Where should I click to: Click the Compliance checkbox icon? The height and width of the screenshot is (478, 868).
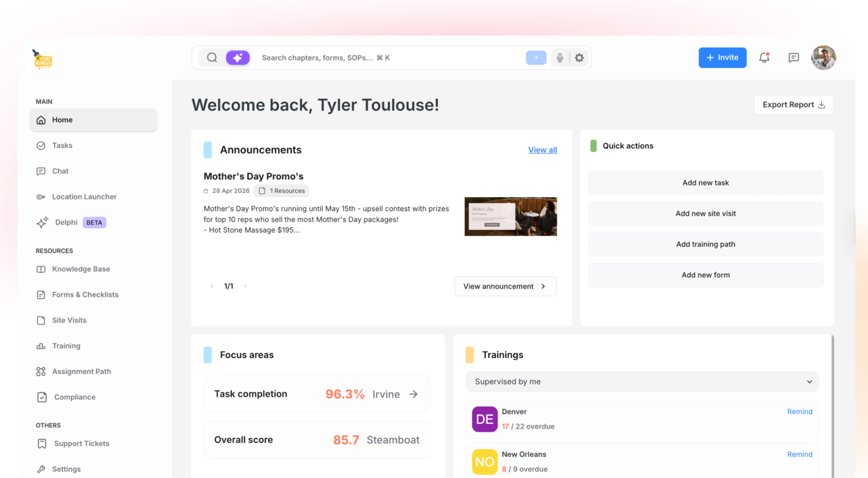pos(42,397)
